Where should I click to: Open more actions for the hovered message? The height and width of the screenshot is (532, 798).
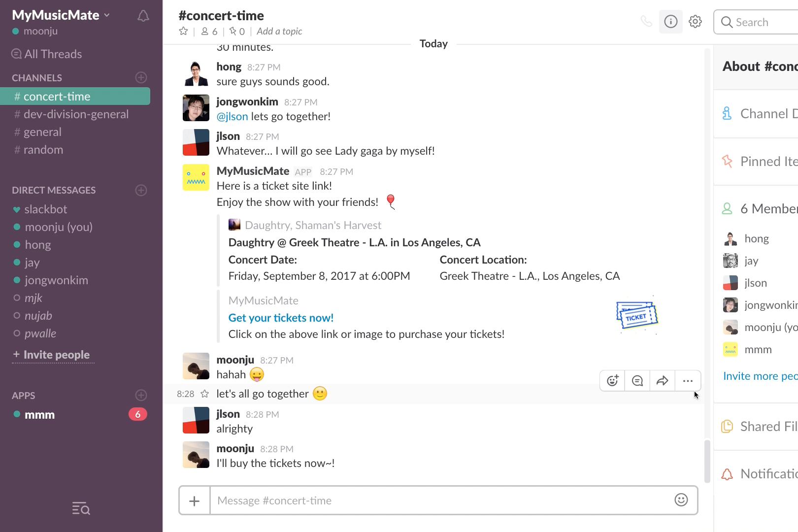pos(688,380)
